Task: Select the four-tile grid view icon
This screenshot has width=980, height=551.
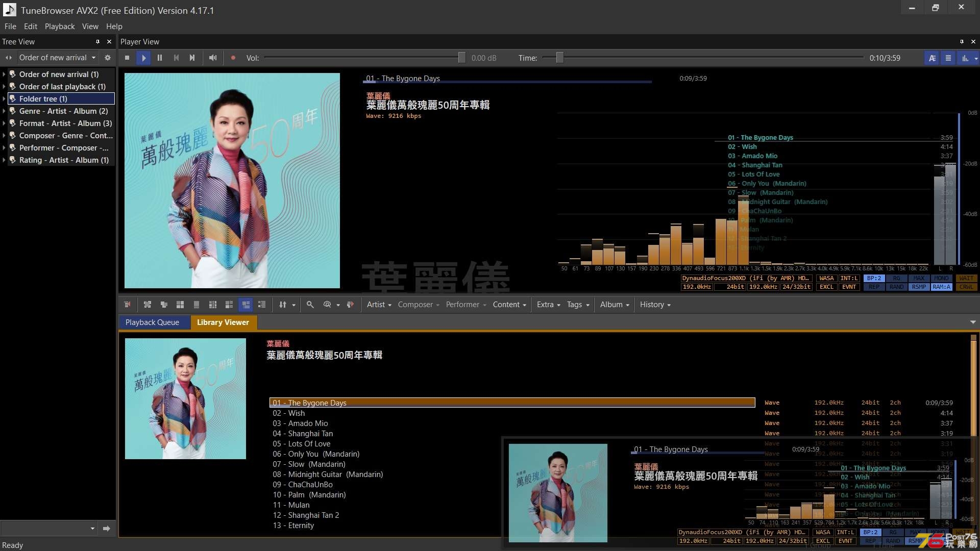Action: point(180,305)
